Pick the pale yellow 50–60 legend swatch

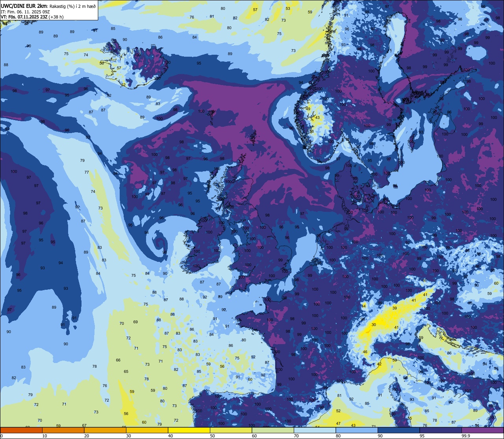coord(231,430)
